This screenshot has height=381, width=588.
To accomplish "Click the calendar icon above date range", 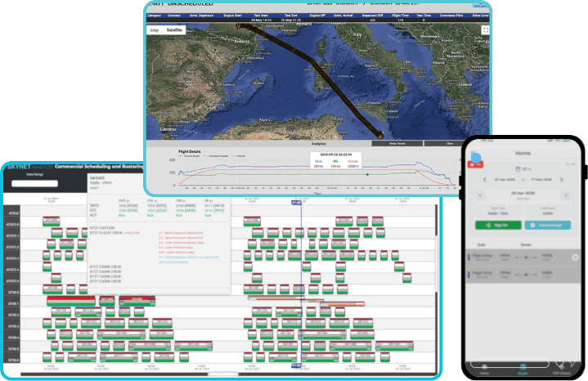I will [x=518, y=169].
